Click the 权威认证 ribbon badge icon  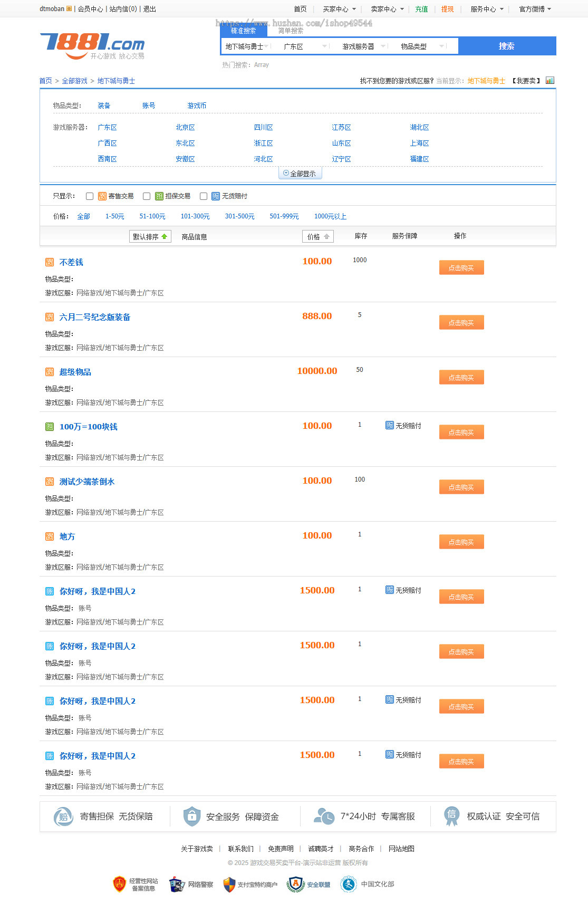point(452,816)
